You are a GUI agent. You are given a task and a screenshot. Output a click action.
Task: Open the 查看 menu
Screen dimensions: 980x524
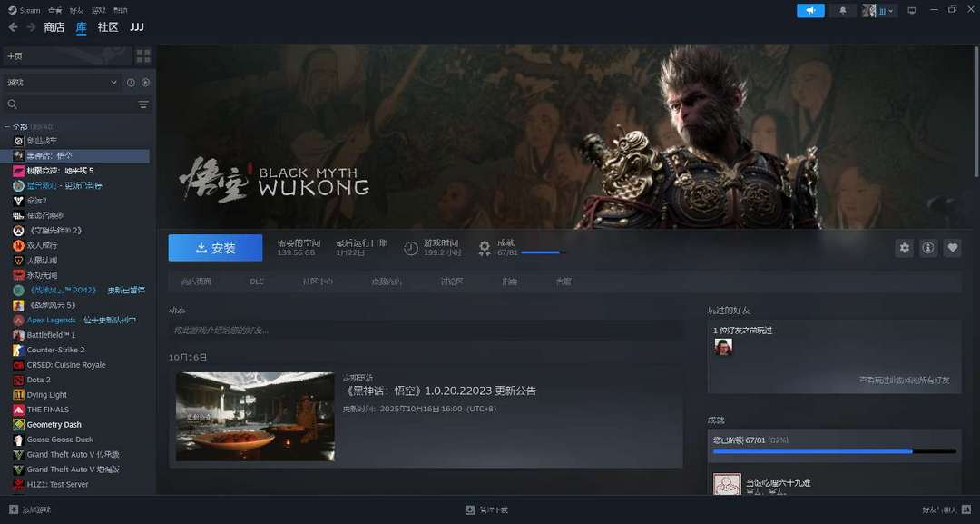pos(55,10)
